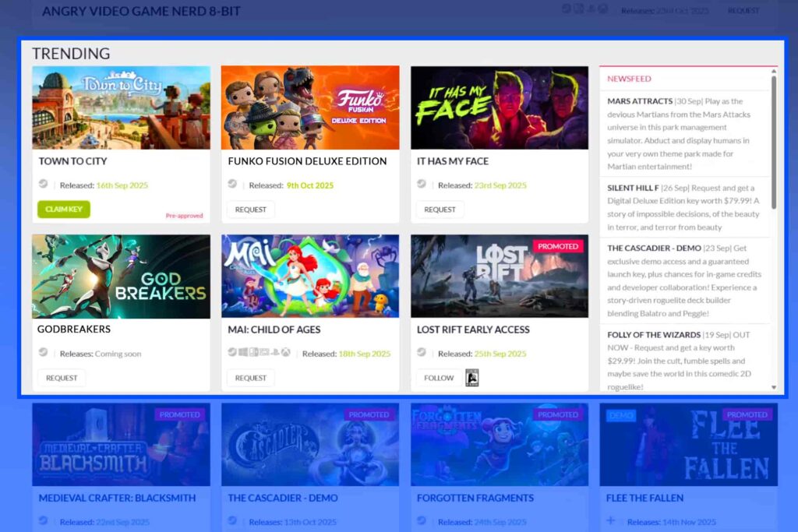Click the TRENDING section heading

tap(71, 54)
